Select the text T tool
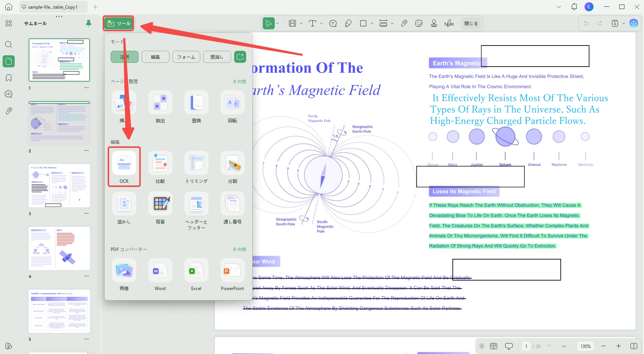The height and width of the screenshot is (354, 644). coord(312,23)
